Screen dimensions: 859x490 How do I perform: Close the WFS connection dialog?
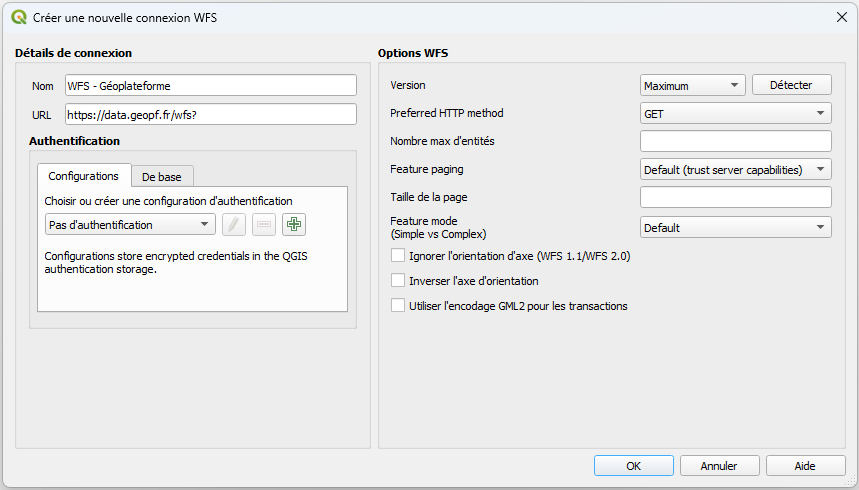pyautogui.click(x=841, y=17)
